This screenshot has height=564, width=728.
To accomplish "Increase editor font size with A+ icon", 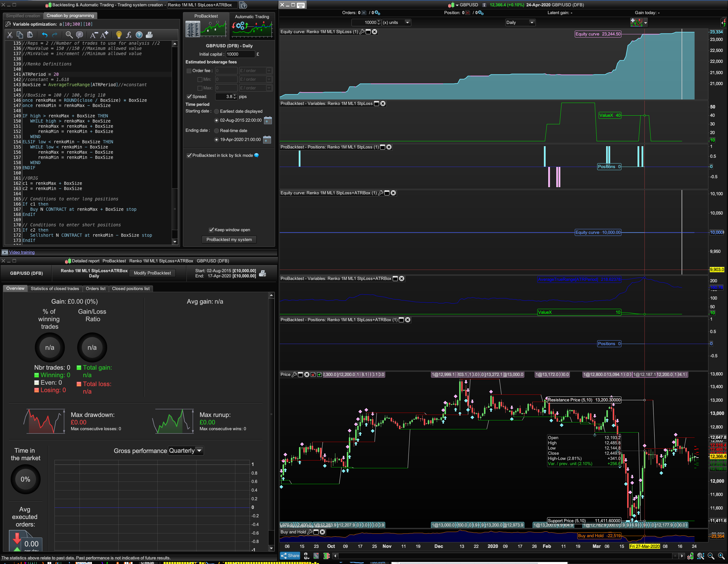I will tap(104, 35).
